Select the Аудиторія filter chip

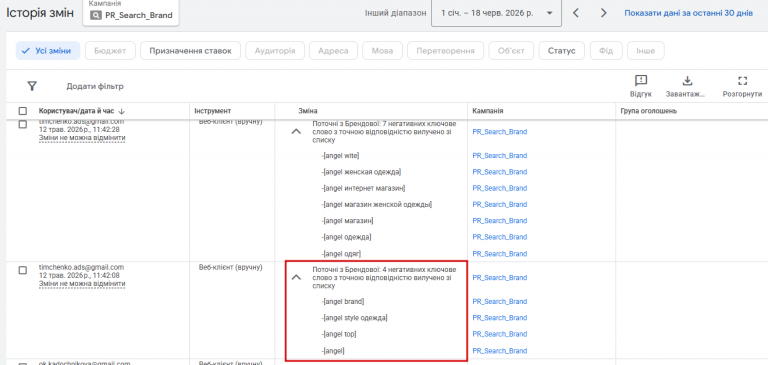coord(275,50)
